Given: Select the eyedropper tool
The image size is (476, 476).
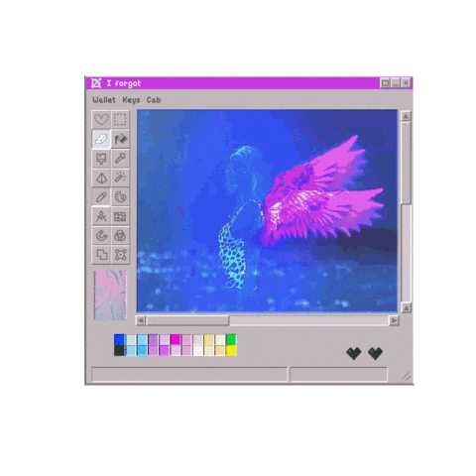Looking at the screenshot, I should coord(120,159).
